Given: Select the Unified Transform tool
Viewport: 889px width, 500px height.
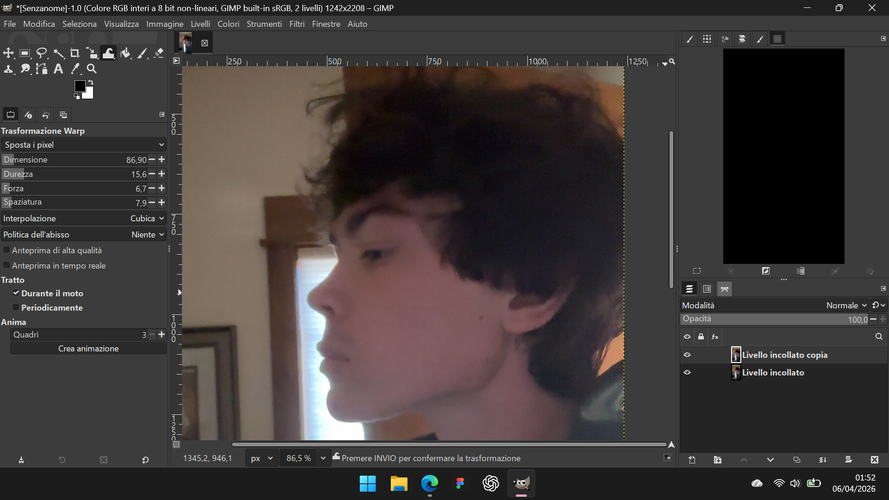Looking at the screenshot, I should [x=92, y=53].
